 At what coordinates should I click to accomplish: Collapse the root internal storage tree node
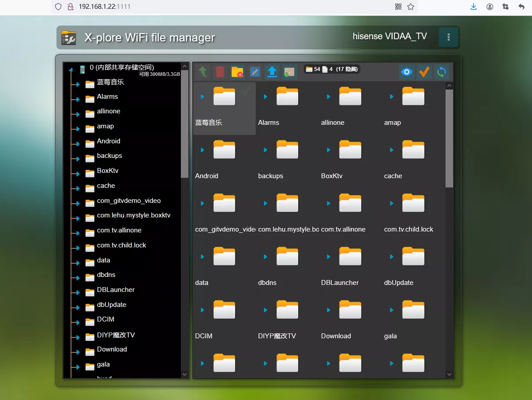coord(71,70)
